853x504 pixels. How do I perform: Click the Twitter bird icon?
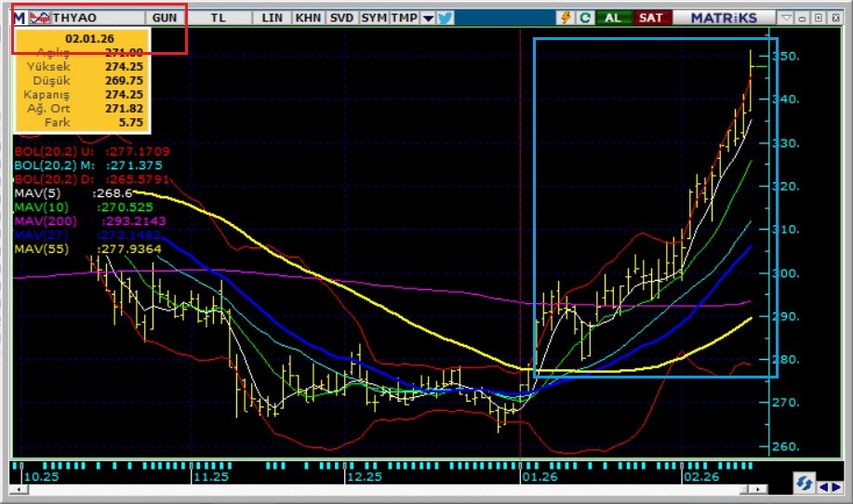445,18
